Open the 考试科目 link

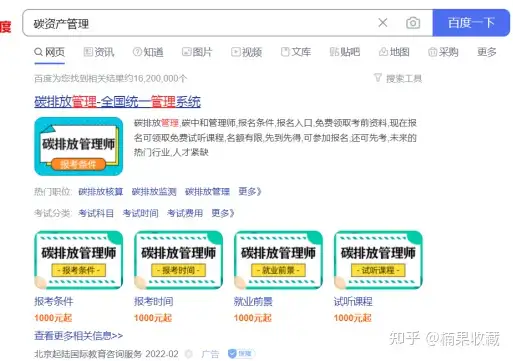tap(96, 213)
